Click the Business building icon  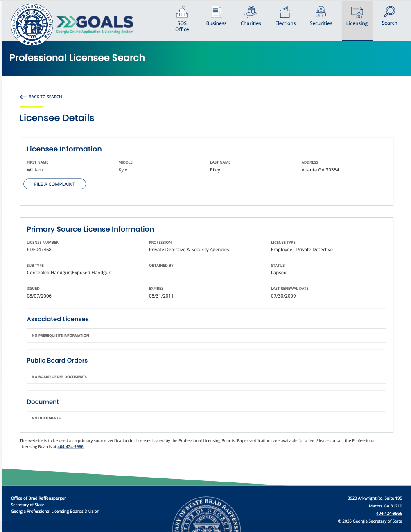(x=217, y=11)
